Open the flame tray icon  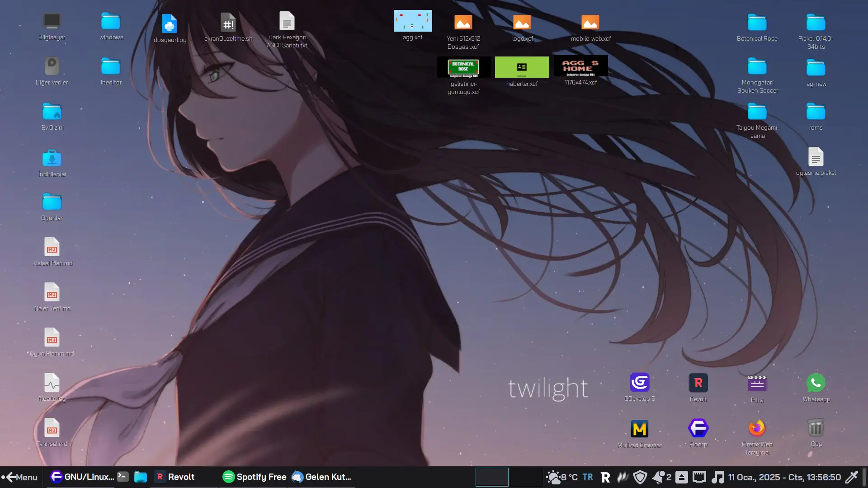(x=623, y=477)
